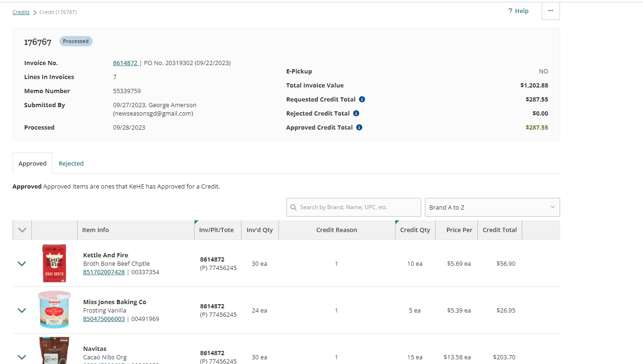Select the Broth Bone Beef Chptle name

point(117,263)
